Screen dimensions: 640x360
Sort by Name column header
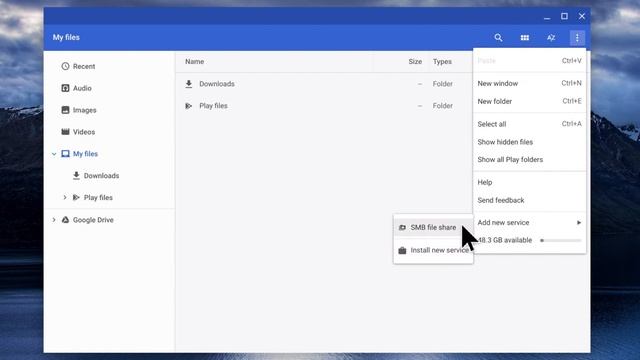coord(194,62)
